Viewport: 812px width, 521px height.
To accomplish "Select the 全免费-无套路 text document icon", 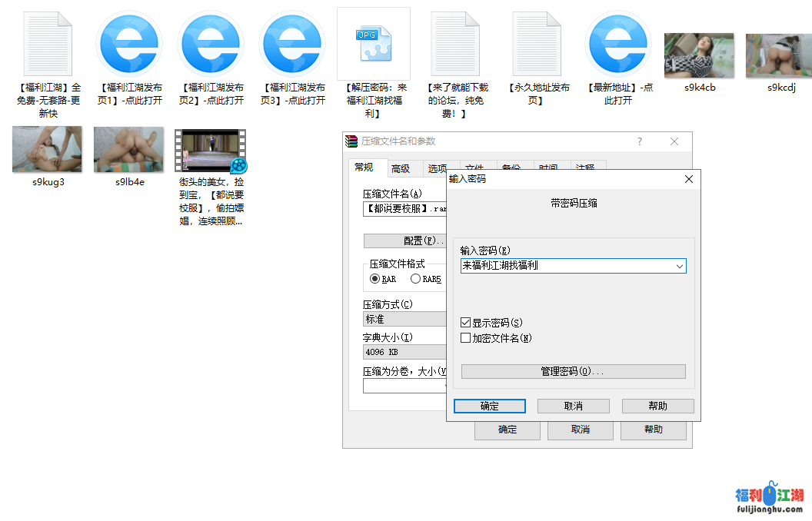I will click(x=48, y=45).
